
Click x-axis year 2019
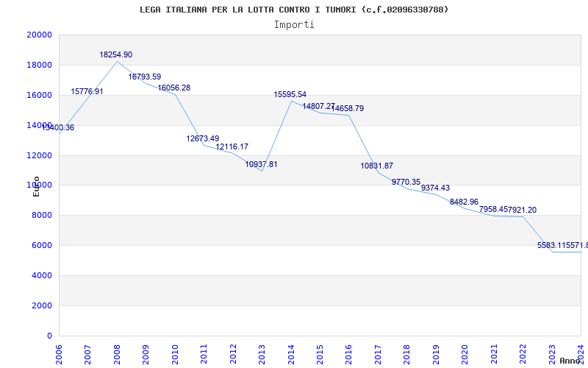point(436,354)
